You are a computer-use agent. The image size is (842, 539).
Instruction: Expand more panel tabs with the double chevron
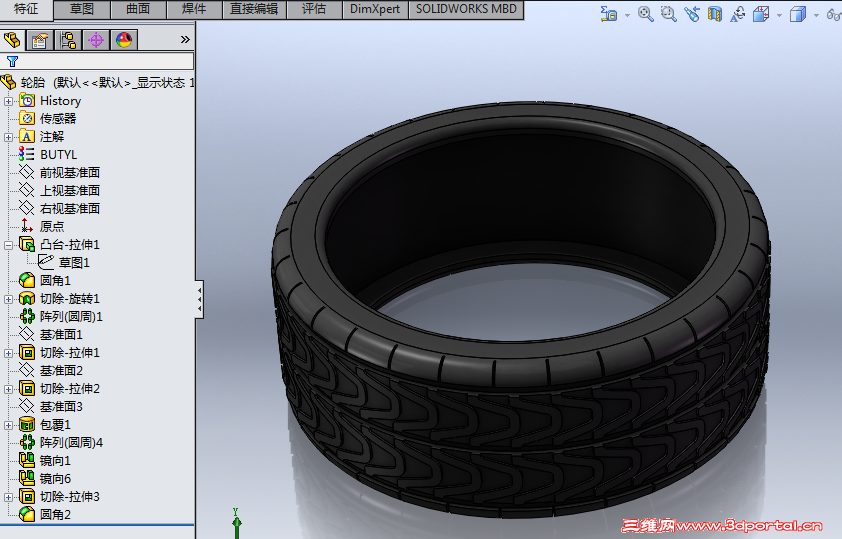point(185,40)
